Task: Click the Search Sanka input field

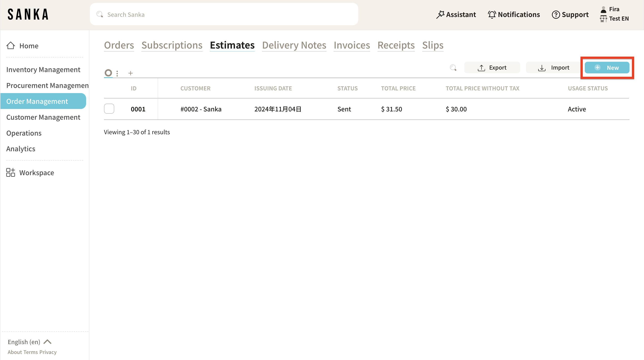Action: pyautogui.click(x=224, y=15)
